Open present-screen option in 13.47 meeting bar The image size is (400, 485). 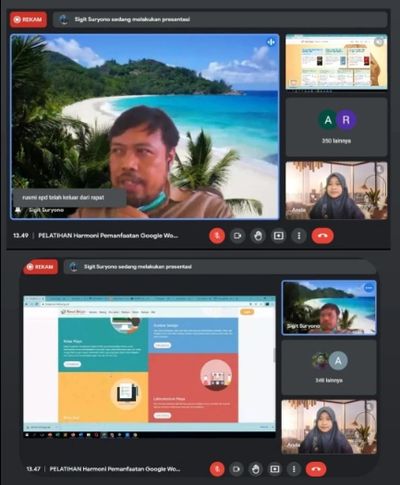coord(275,469)
